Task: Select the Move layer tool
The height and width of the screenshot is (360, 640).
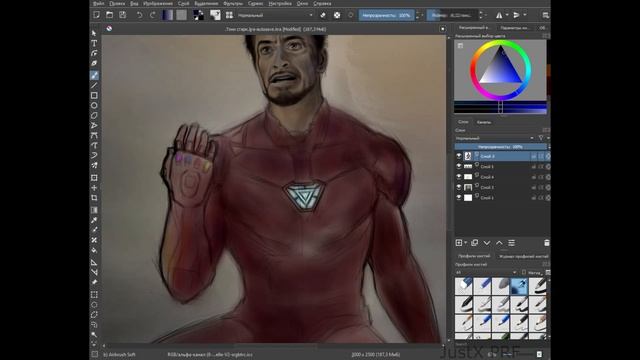Action: pos(94,188)
